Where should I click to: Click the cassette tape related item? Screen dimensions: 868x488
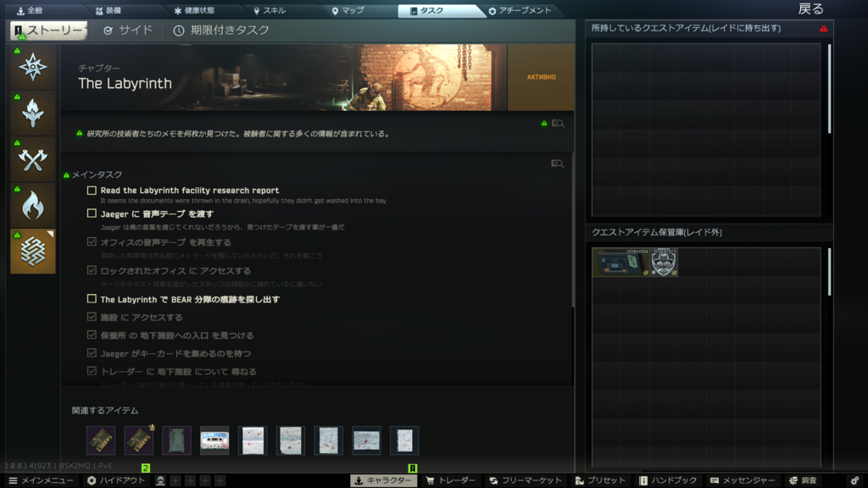[214, 441]
